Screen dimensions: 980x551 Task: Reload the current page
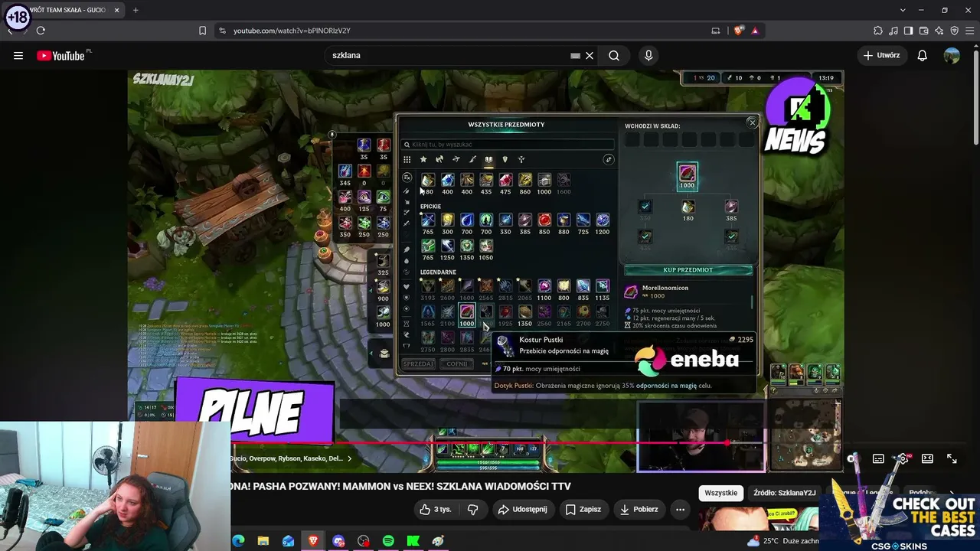pyautogui.click(x=41, y=31)
